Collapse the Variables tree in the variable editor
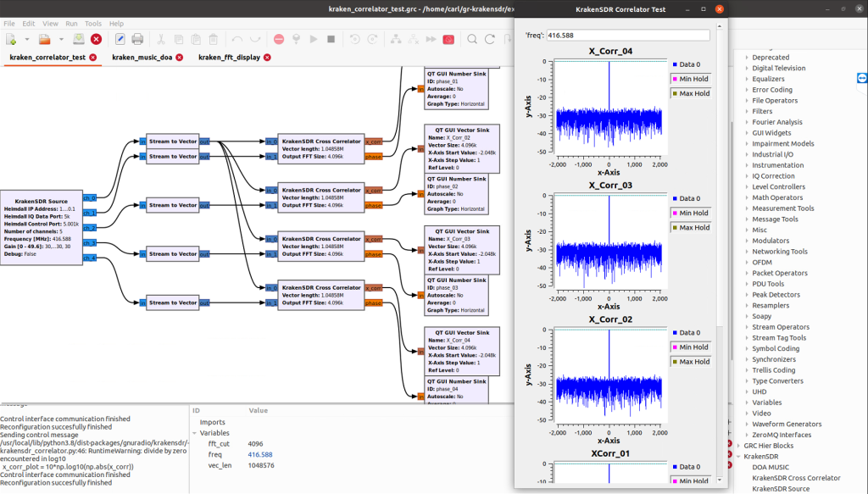Screen dimensions: 868x494 point(195,433)
